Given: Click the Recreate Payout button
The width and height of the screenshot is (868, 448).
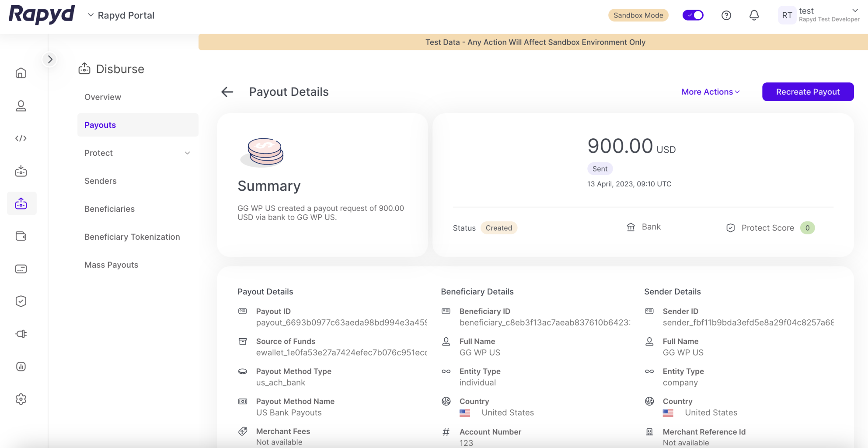Looking at the screenshot, I should (x=808, y=92).
